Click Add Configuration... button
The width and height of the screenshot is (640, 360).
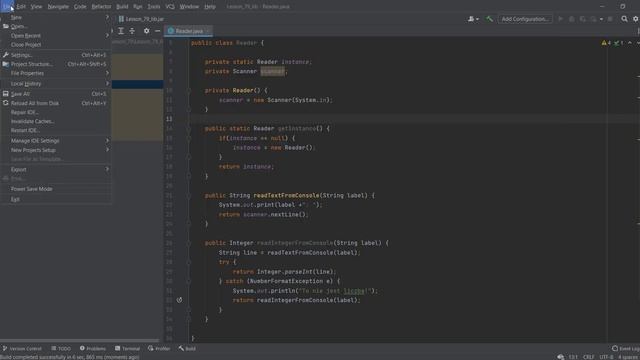(525, 19)
